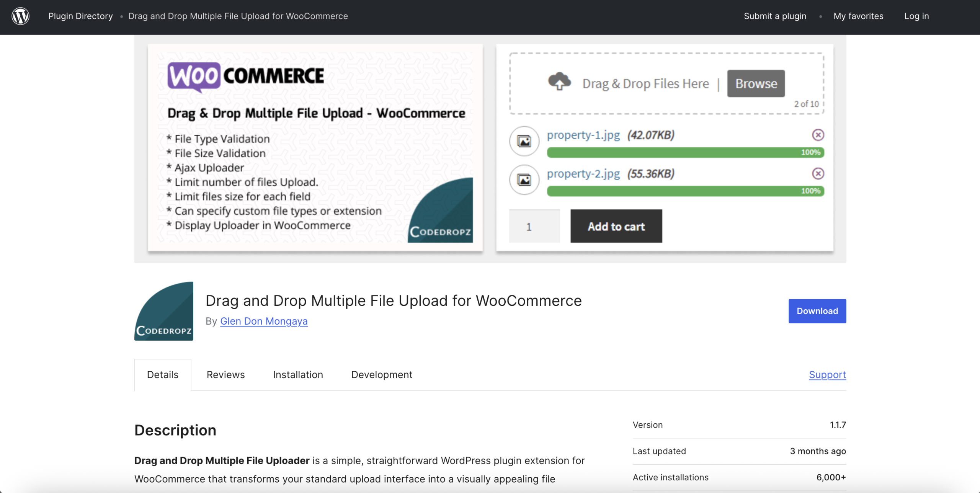This screenshot has width=980, height=493.
Task: Select the Details tab
Action: [x=163, y=375]
